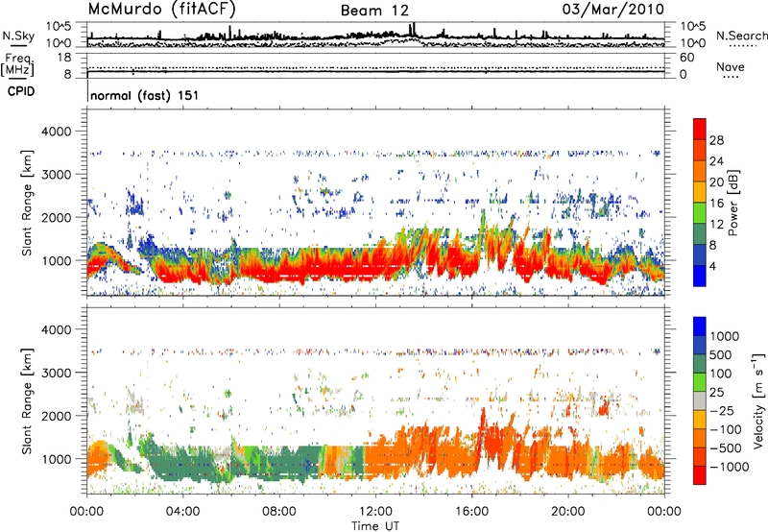Click the "08:00" time axis tick
768x532 pixels.
(279, 512)
